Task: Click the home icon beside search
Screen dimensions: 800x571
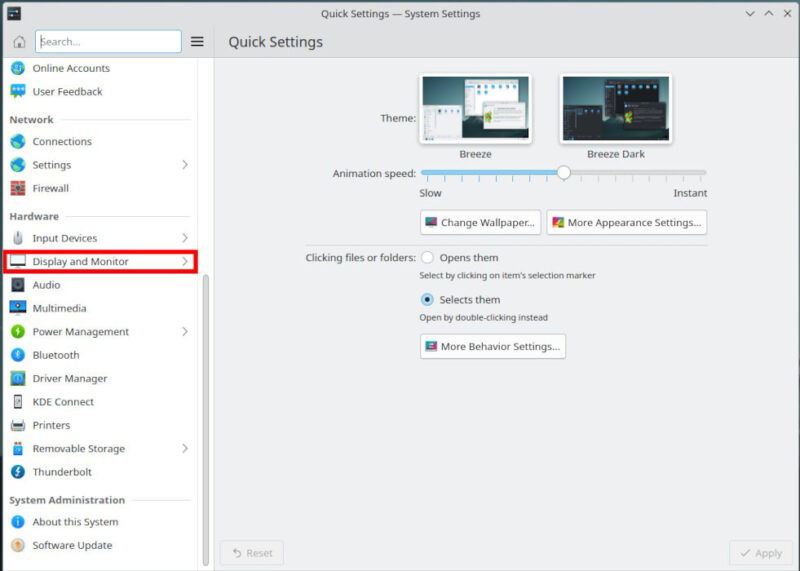Action: click(x=19, y=42)
